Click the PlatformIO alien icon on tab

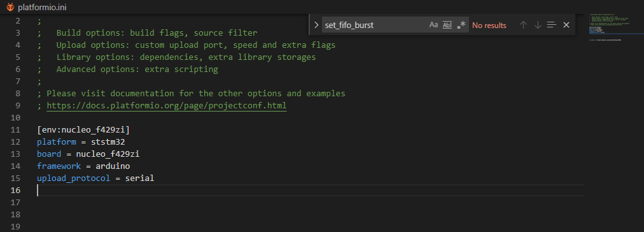pos(10,7)
